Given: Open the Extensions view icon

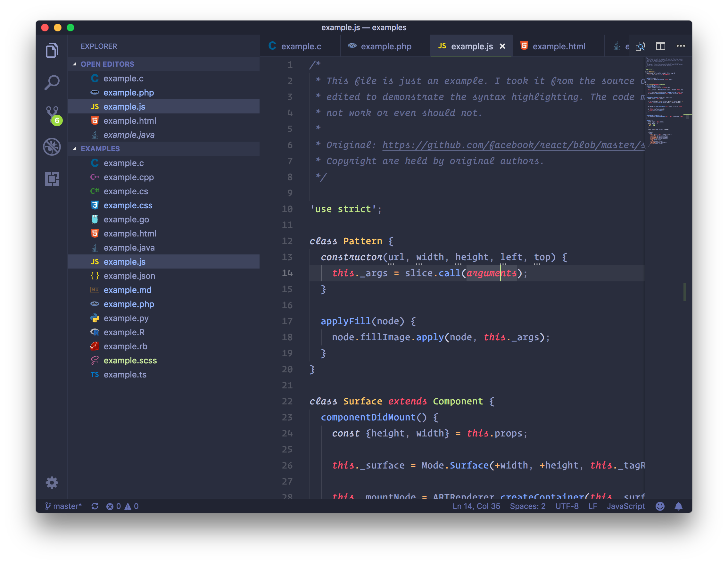Looking at the screenshot, I should [x=52, y=179].
